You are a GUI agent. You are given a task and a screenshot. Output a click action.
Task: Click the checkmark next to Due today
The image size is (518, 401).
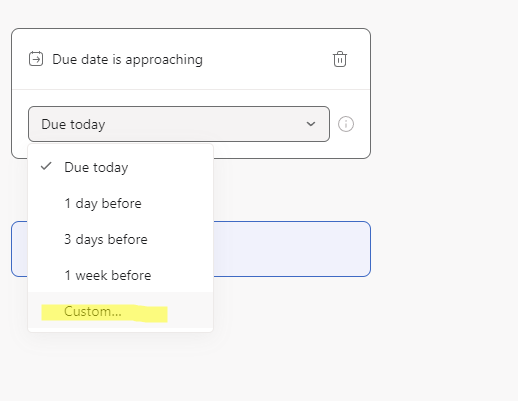(x=46, y=166)
